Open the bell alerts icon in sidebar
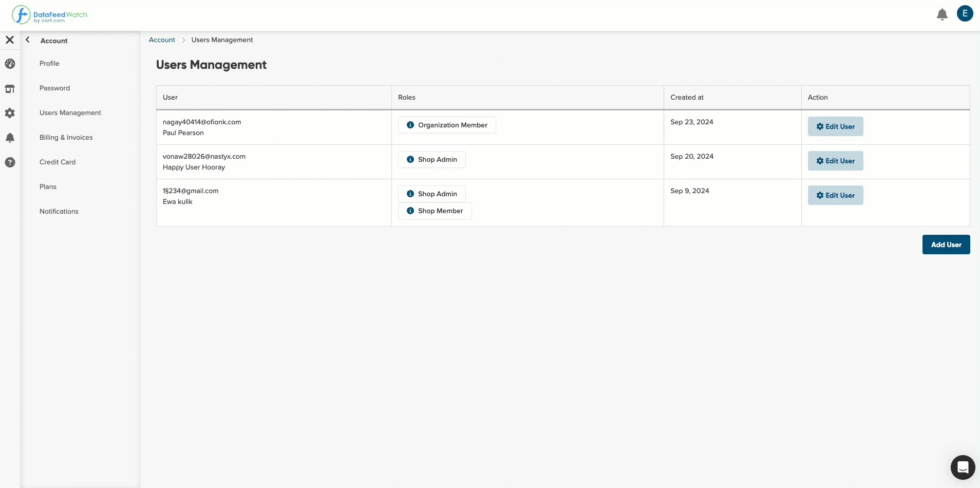Viewport: 980px width, 488px height. click(x=10, y=138)
